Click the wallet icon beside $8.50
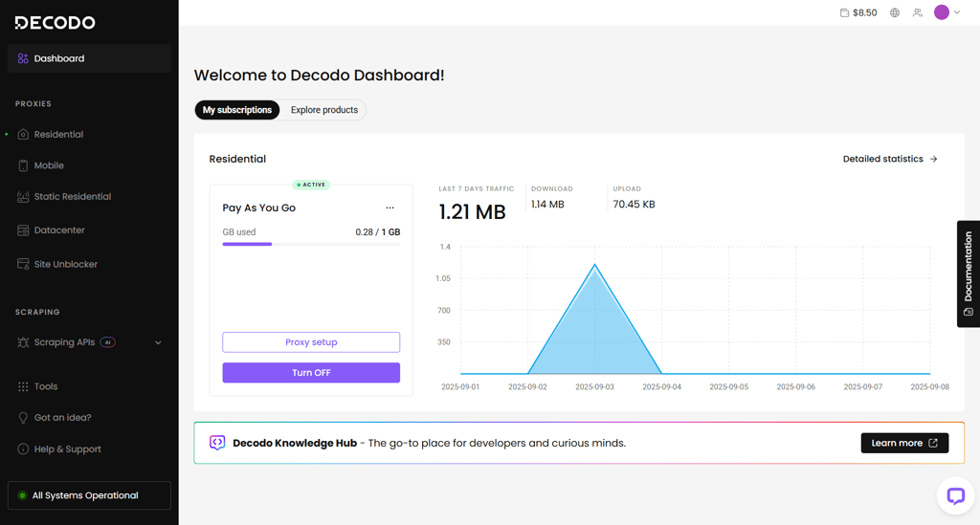This screenshot has height=525, width=980. point(844,12)
